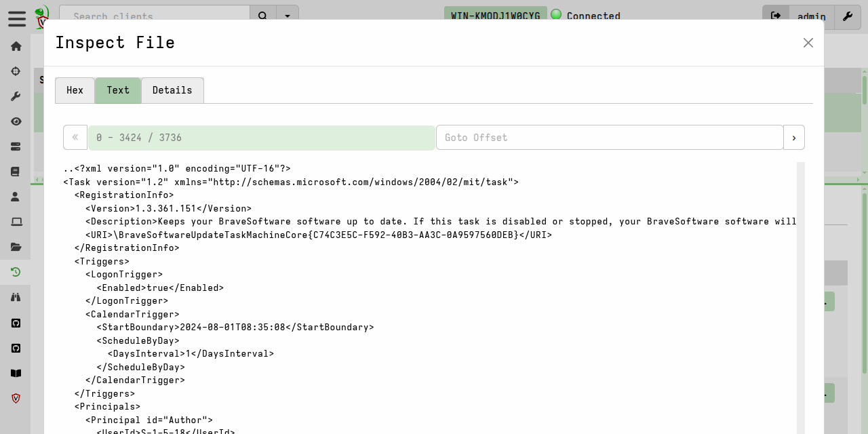This screenshot has width=868, height=434.
Task: Expand the search options dropdown arrow
Action: tap(288, 16)
